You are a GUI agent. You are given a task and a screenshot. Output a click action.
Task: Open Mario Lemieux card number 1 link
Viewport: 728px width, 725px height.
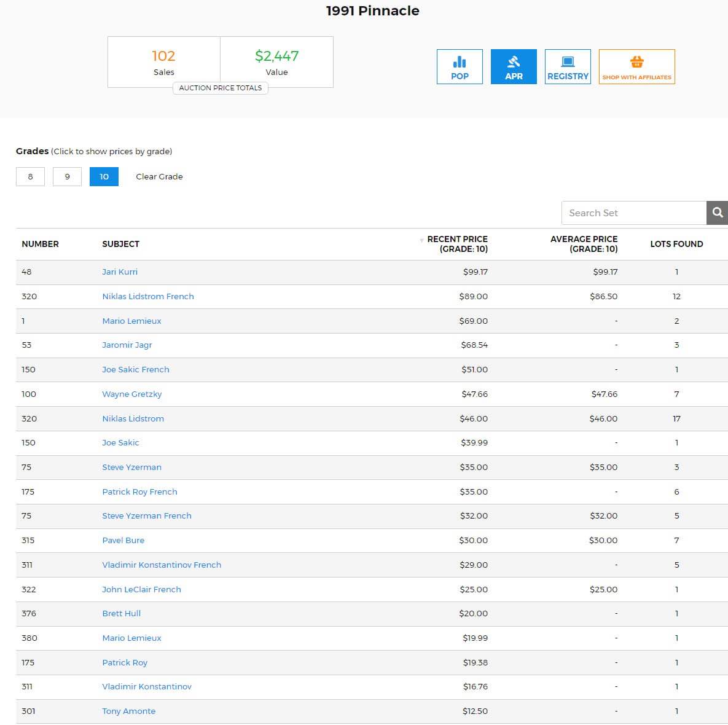(132, 321)
